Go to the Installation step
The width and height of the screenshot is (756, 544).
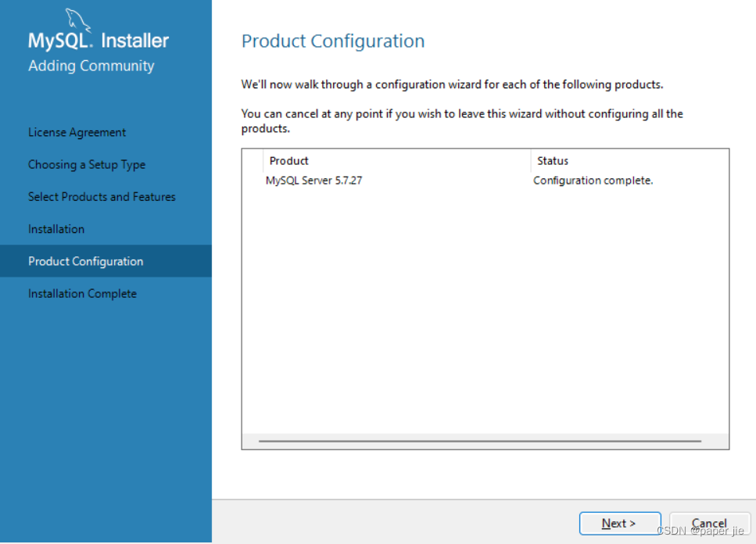56,229
